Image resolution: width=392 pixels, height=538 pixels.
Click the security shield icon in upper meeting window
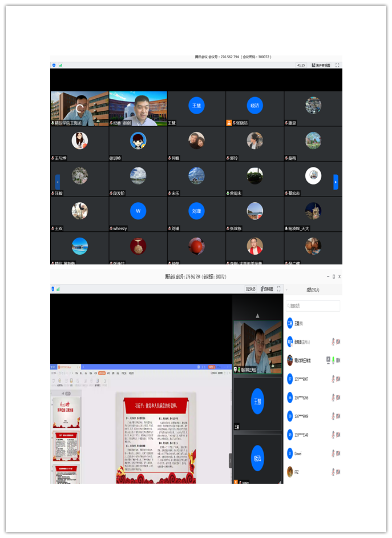pos(54,65)
